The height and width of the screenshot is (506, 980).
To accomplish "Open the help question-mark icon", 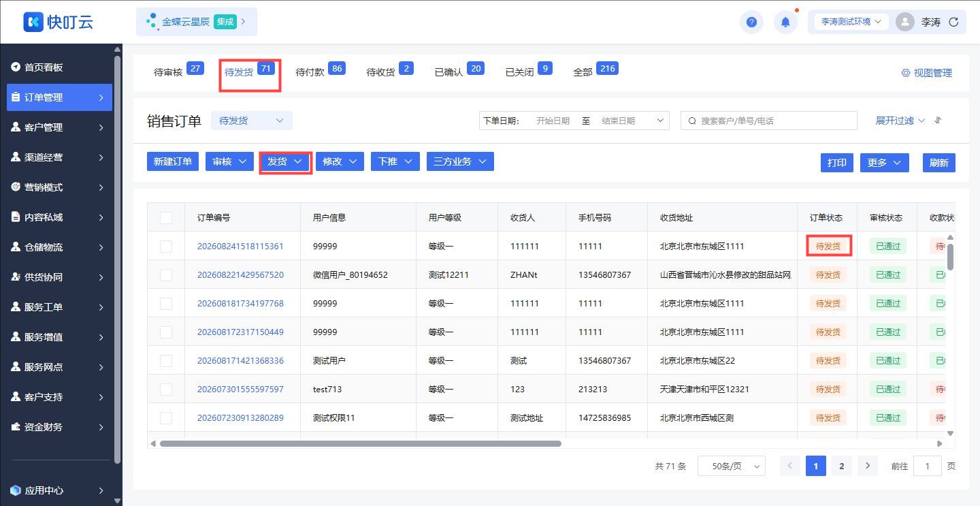I will click(x=751, y=22).
